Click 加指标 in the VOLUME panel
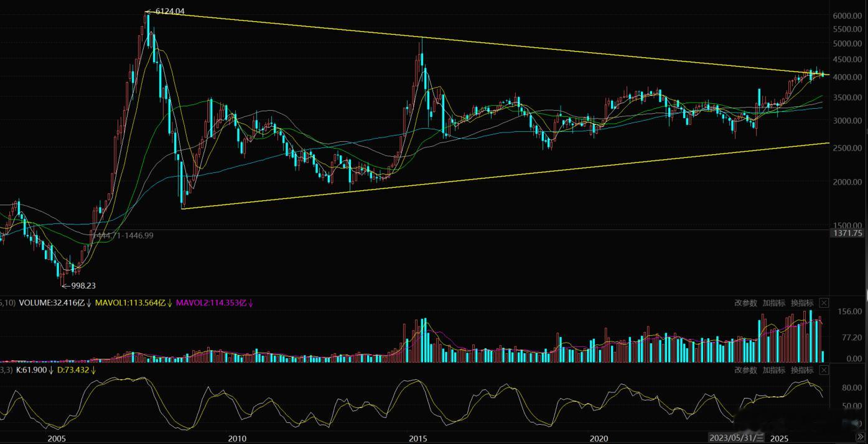Image resolution: width=868 pixels, height=444 pixels. [x=773, y=303]
